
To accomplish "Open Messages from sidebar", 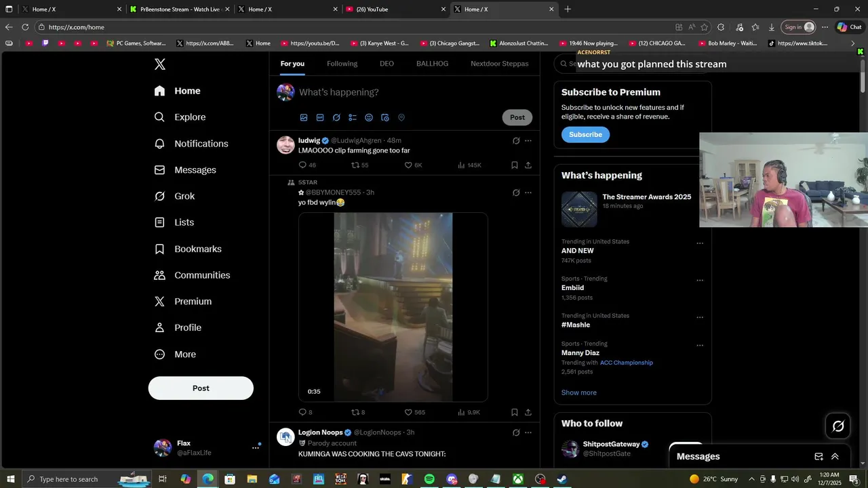I will (186, 170).
